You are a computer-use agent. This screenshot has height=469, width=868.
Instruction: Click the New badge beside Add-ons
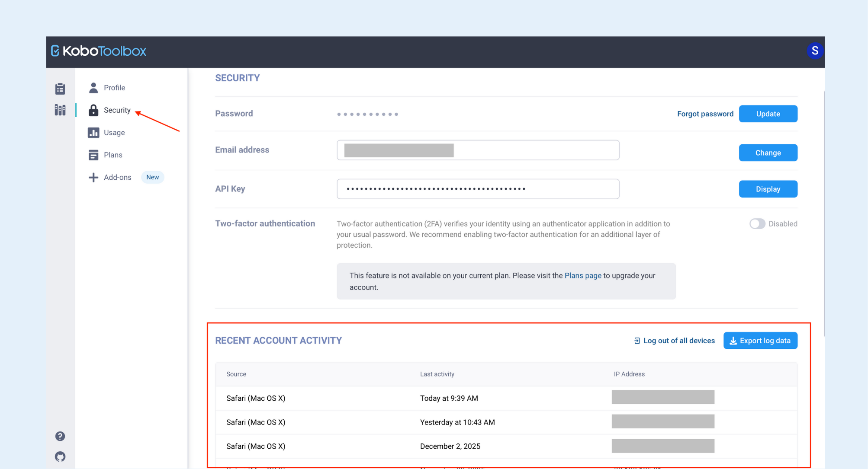click(x=153, y=177)
